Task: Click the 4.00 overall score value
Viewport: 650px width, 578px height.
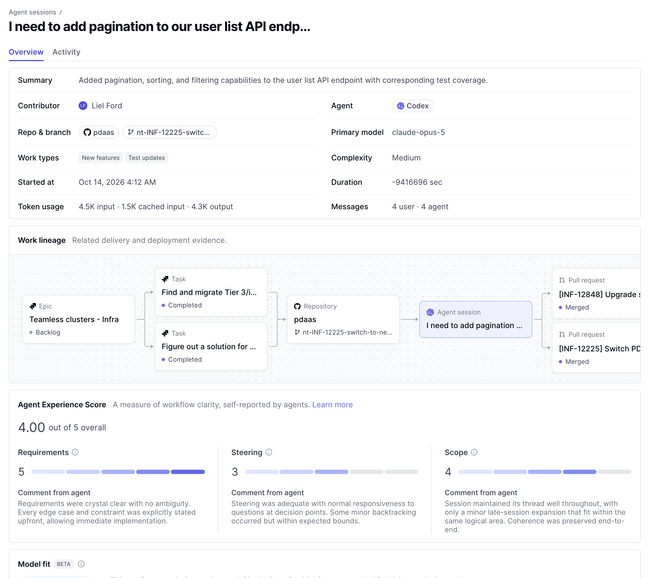Action: click(x=32, y=427)
